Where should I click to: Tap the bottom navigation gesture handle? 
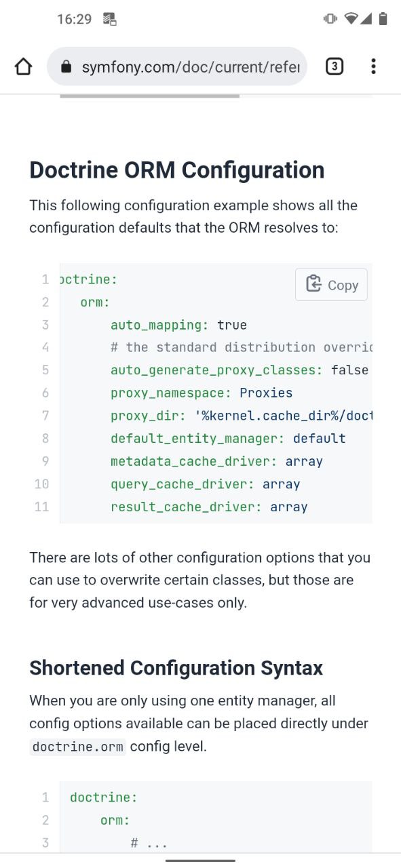pos(200,860)
